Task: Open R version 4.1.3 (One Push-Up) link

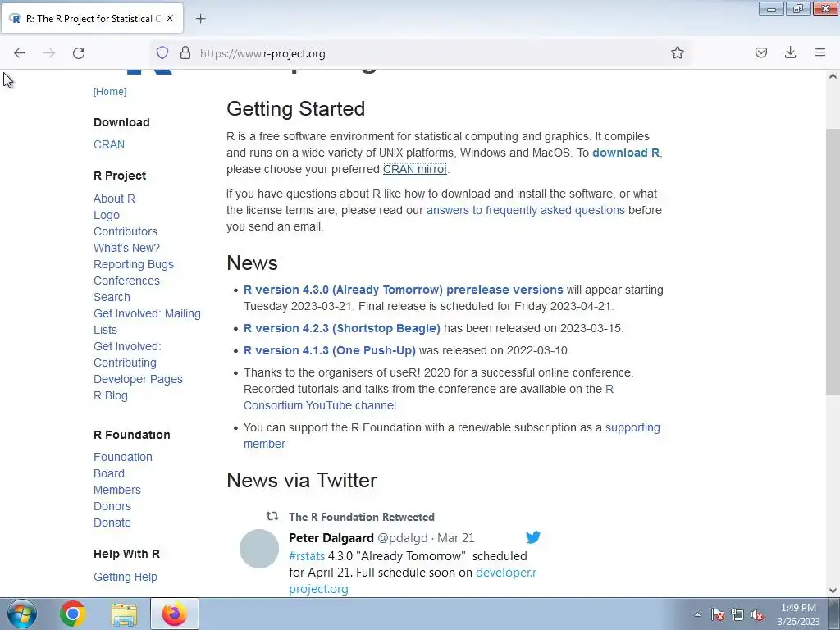Action: coord(330,350)
